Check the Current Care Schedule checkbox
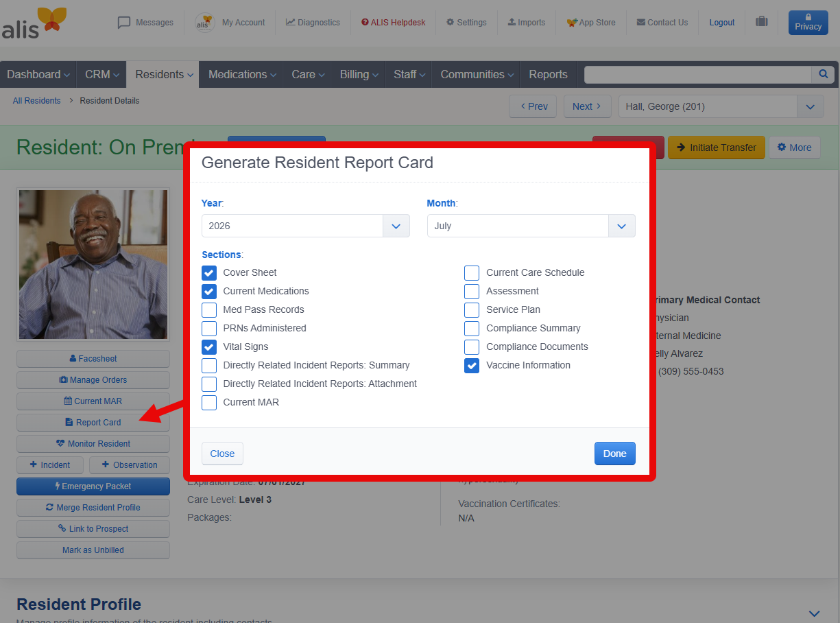840x623 pixels. click(472, 272)
